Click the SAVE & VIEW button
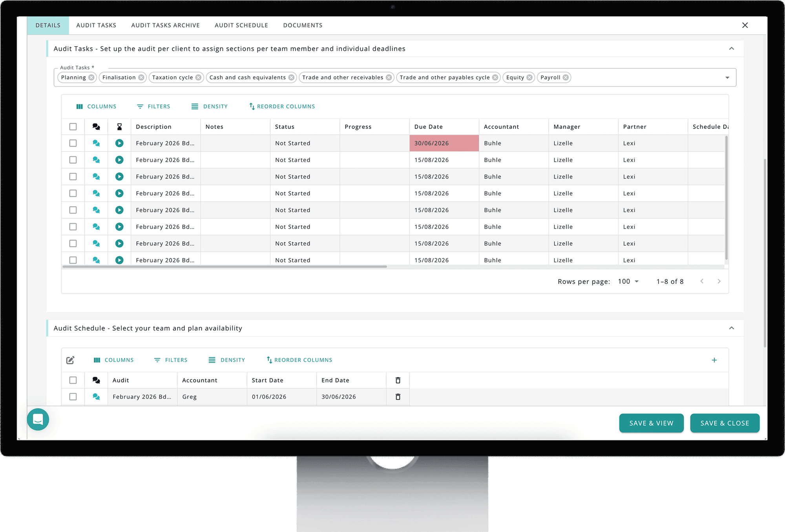 click(652, 423)
